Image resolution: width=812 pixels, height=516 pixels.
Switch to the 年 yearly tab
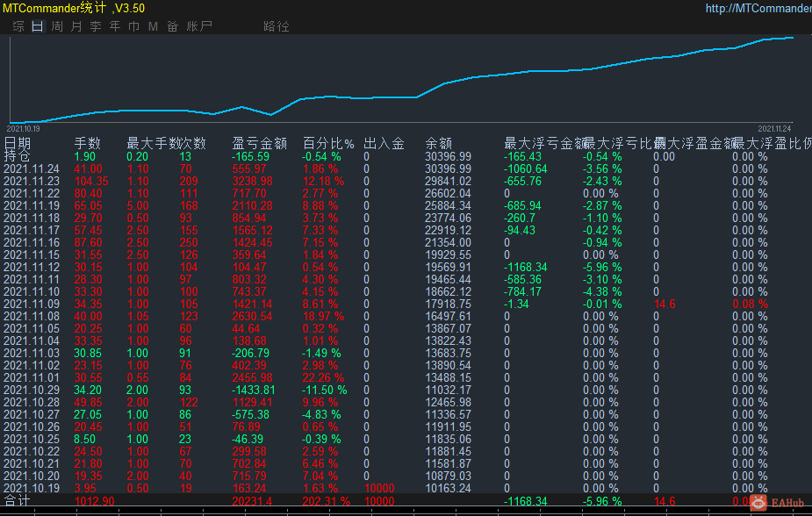(114, 26)
